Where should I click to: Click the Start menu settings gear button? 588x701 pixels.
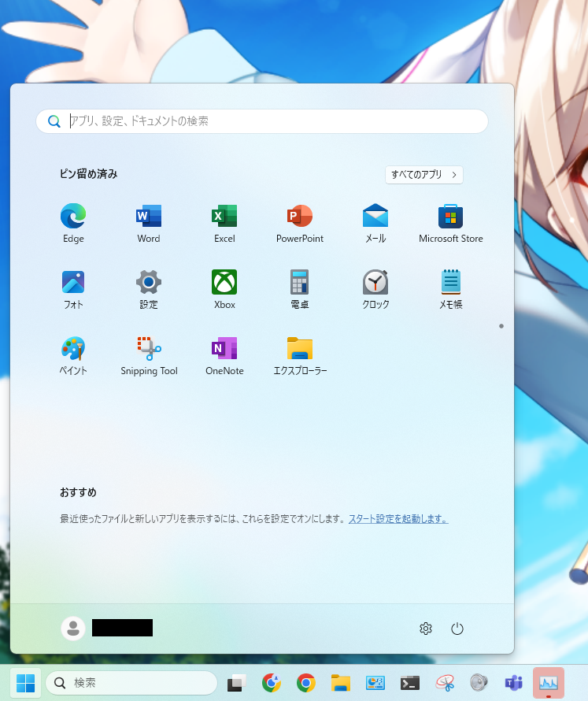click(426, 629)
